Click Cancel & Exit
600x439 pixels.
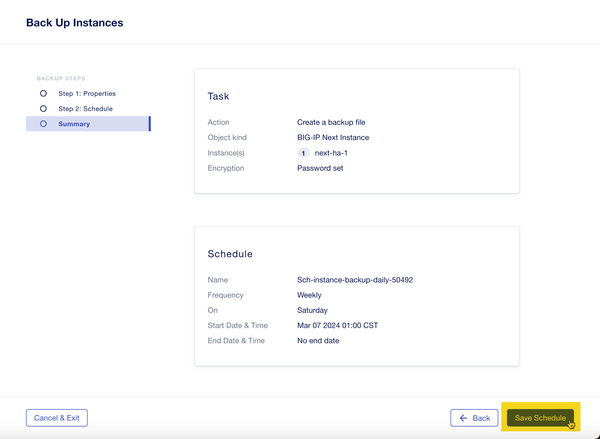tap(57, 418)
